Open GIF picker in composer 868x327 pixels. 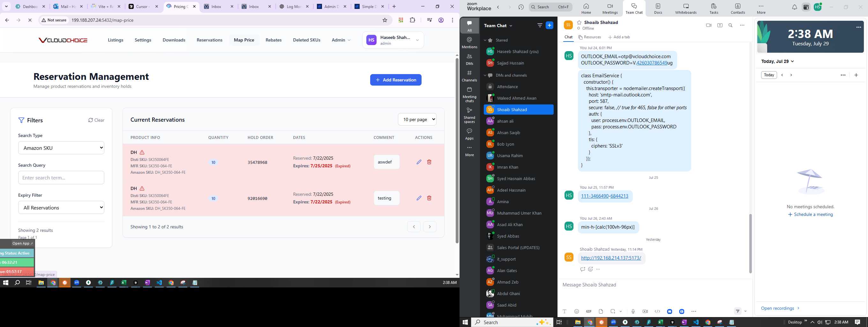pyautogui.click(x=589, y=311)
